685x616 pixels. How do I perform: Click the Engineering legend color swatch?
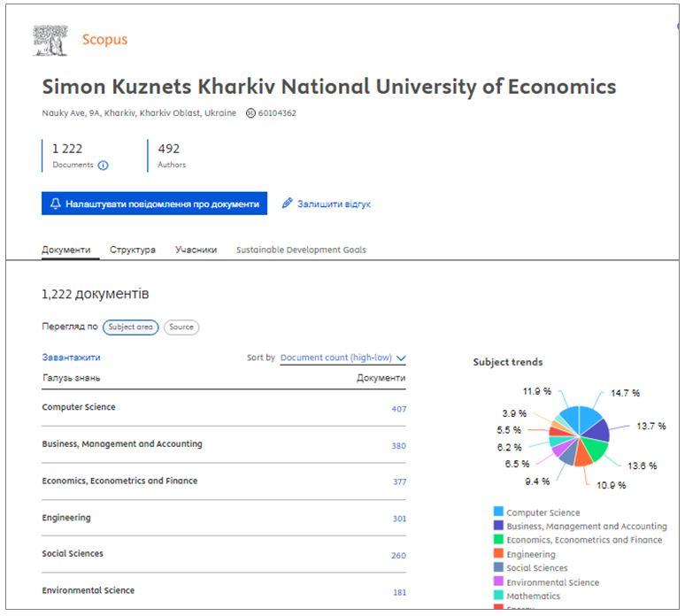pyautogui.click(x=498, y=554)
